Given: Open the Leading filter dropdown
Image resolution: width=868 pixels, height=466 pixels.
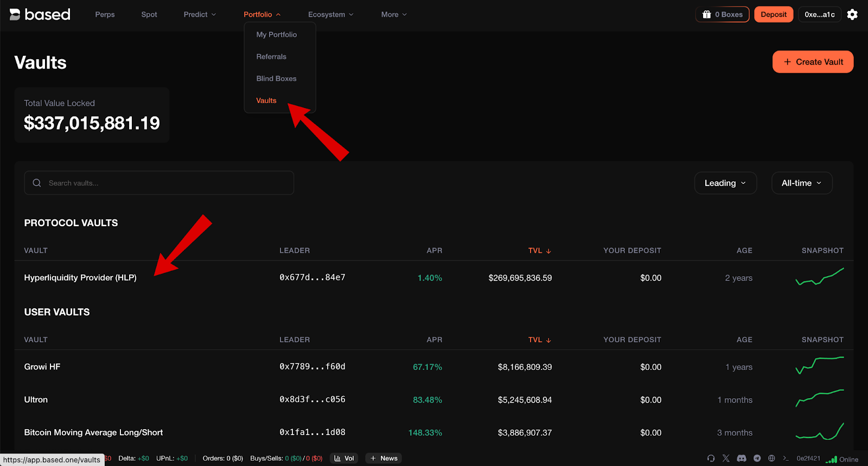Looking at the screenshot, I should coord(725,183).
